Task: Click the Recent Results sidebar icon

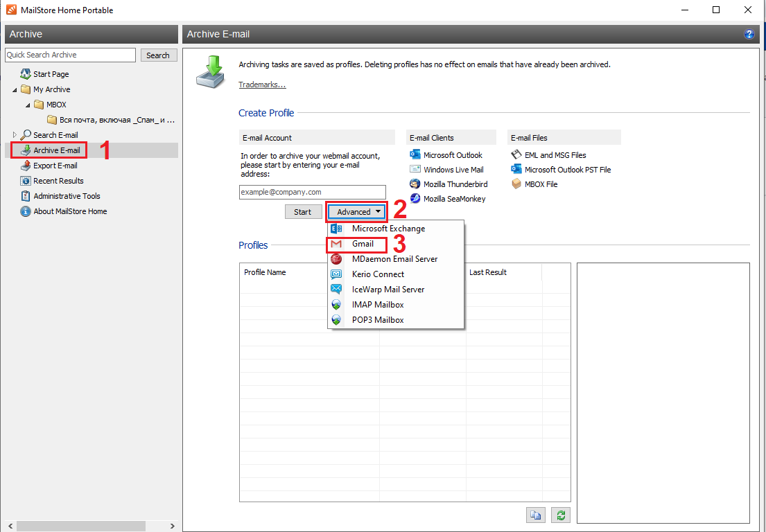Action: coord(26,181)
